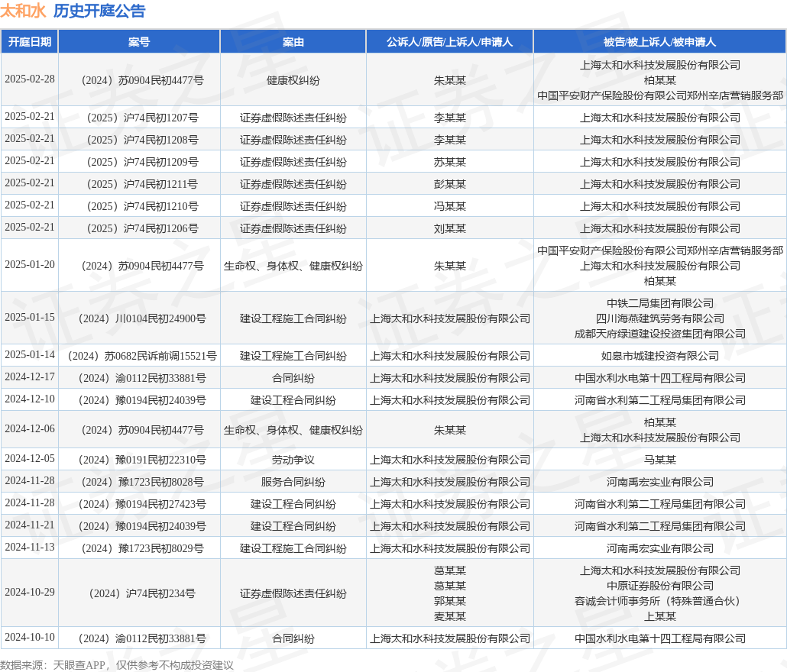Click defendant 中铁二局集团有限公司
787x672 pixels.
click(x=660, y=303)
